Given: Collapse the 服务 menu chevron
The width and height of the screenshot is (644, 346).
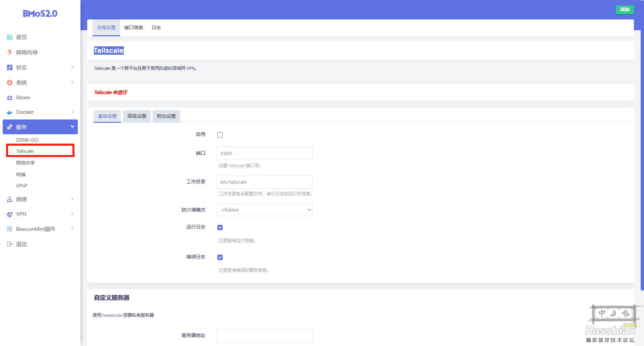Looking at the screenshot, I should 72,127.
